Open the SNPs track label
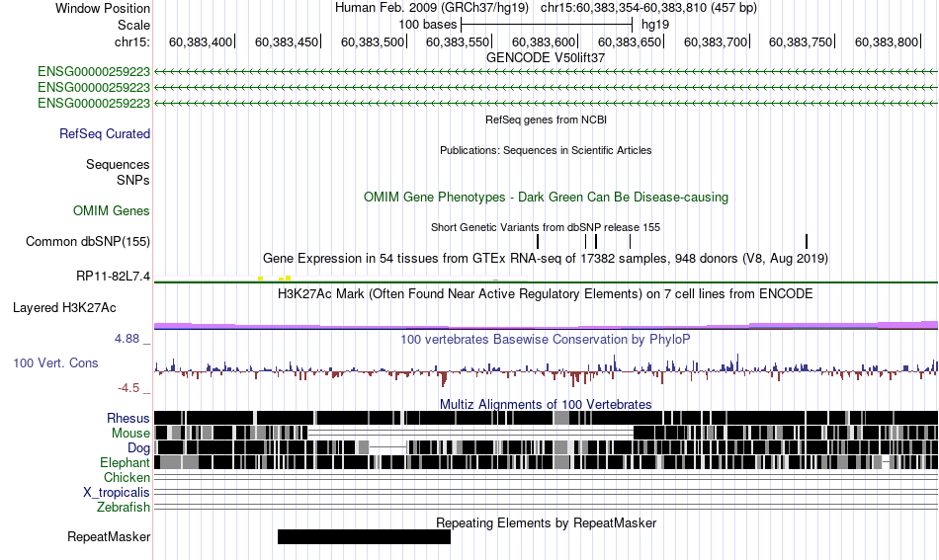 click(133, 180)
